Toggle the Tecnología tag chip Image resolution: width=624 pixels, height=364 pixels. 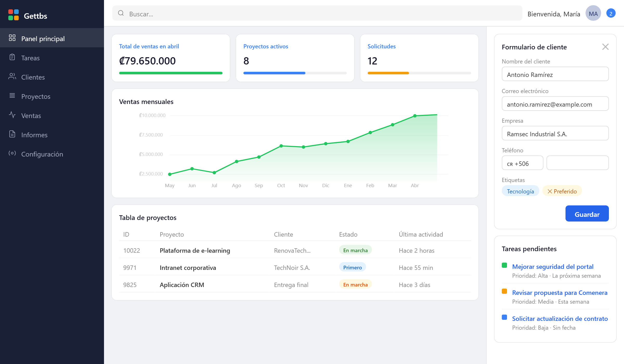pos(520,191)
